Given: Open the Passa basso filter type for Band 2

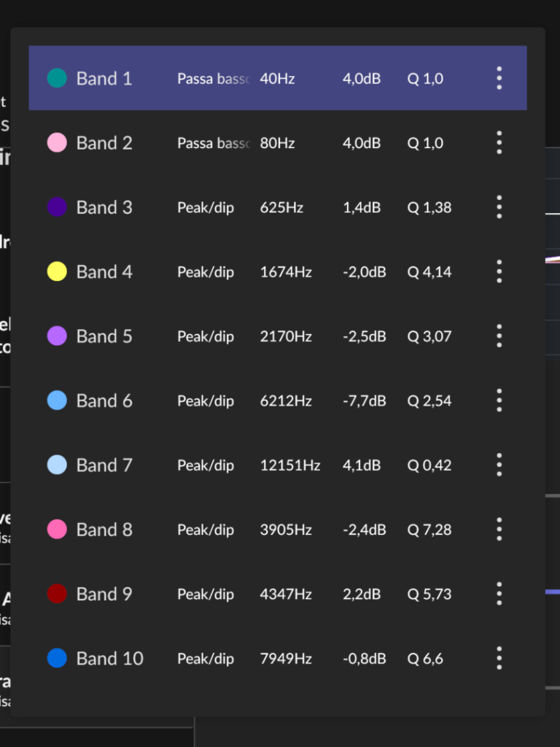Looking at the screenshot, I should [214, 143].
